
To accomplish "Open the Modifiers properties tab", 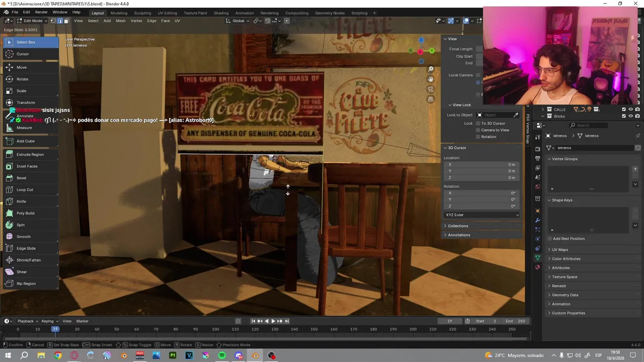I will pyautogui.click(x=537, y=220).
